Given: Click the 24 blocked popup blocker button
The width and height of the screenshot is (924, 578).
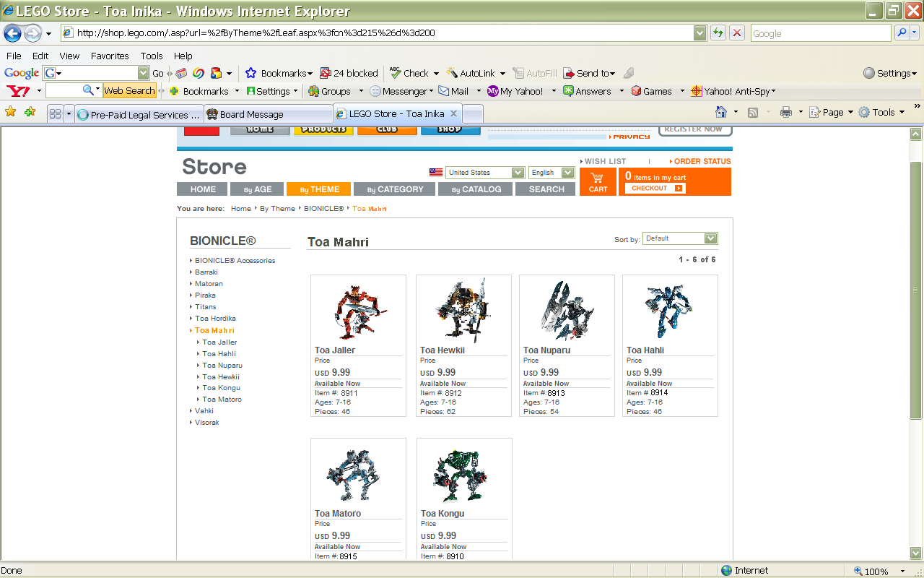Looking at the screenshot, I should pos(349,73).
